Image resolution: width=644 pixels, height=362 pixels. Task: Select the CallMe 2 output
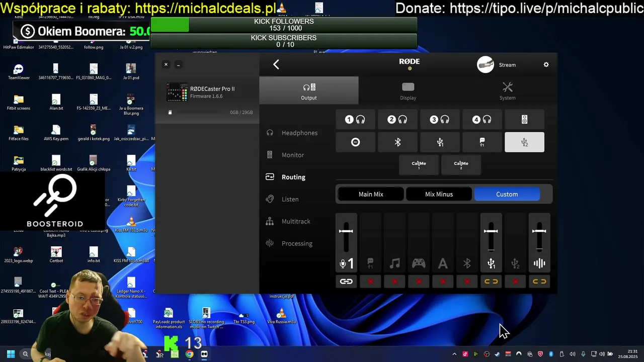[x=461, y=165]
